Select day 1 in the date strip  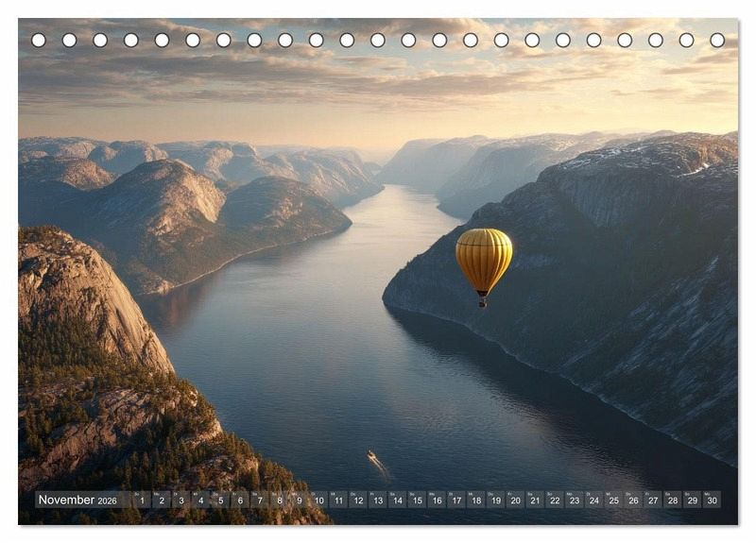(x=142, y=501)
